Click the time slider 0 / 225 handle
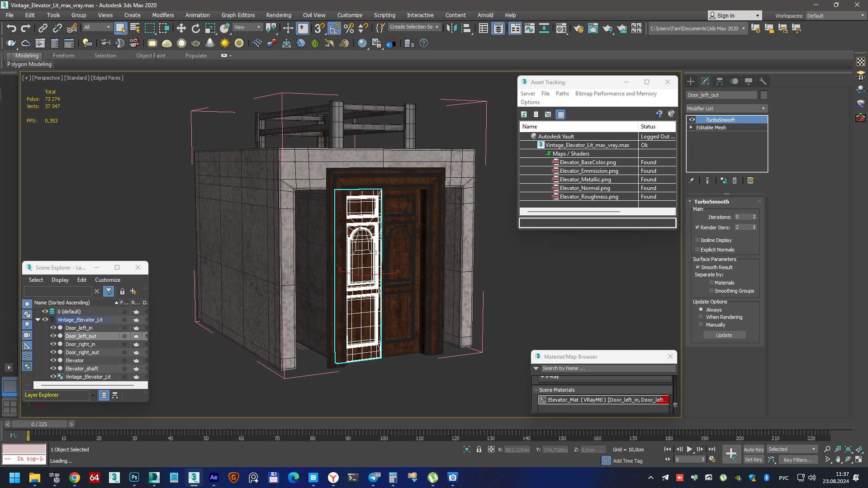The image size is (868, 488). pos(39,424)
